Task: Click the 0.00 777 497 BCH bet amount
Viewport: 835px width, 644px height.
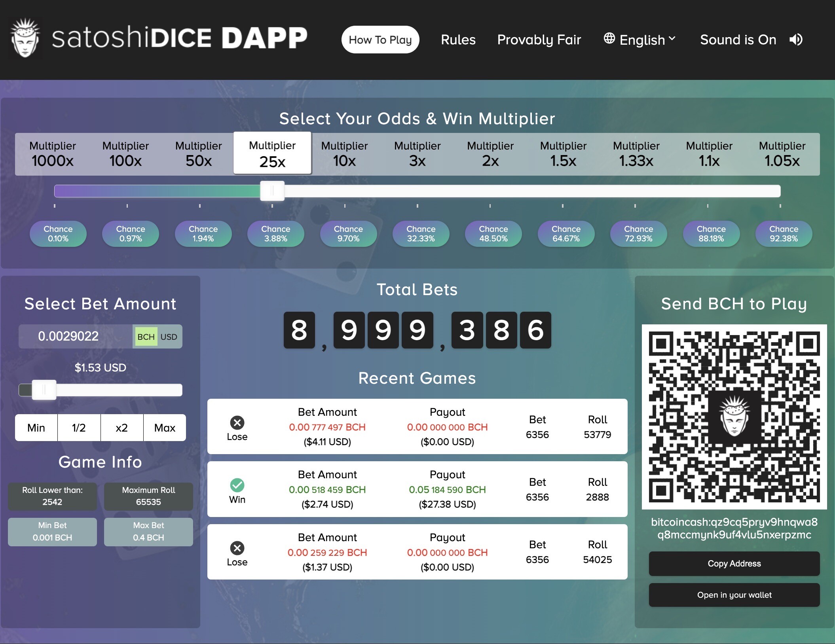Action: coord(327,427)
